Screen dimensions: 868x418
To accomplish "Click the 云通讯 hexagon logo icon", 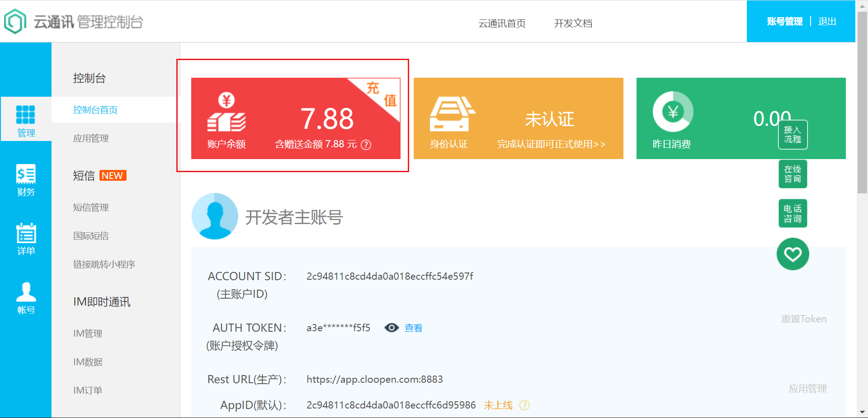I will (15, 21).
